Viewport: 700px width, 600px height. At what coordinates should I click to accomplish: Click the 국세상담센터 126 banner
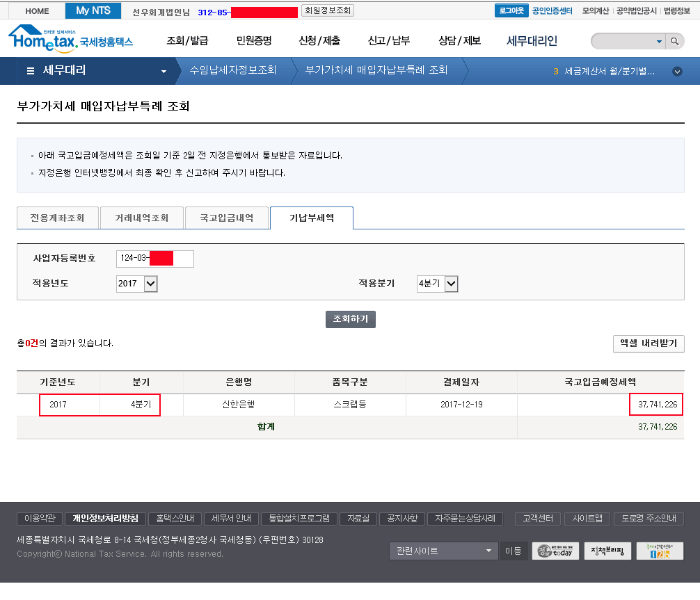click(x=659, y=551)
